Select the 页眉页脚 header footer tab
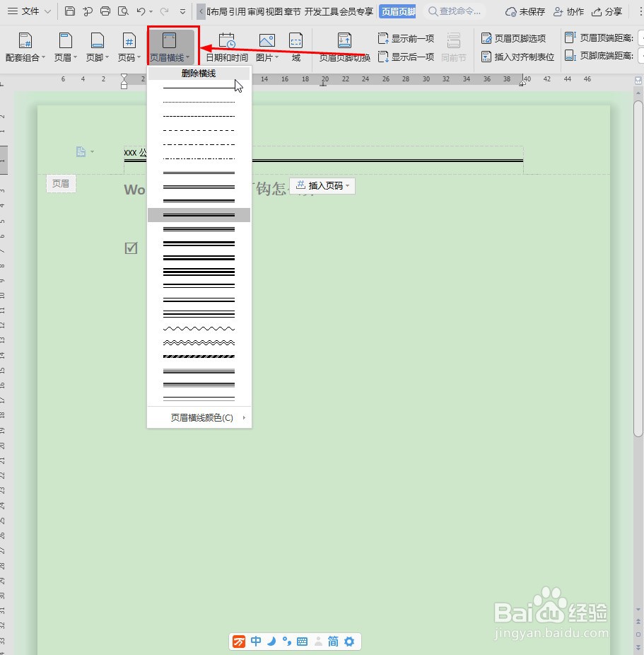The height and width of the screenshot is (655, 644). (x=398, y=12)
